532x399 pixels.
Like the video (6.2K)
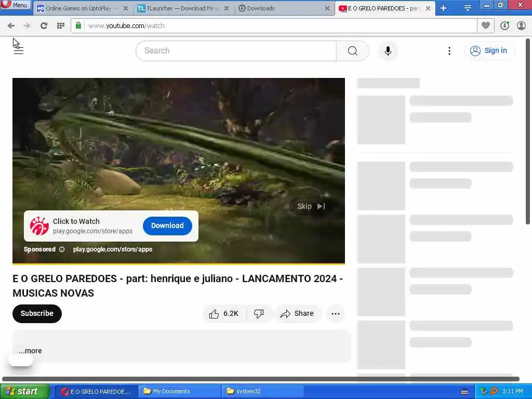[224, 314]
